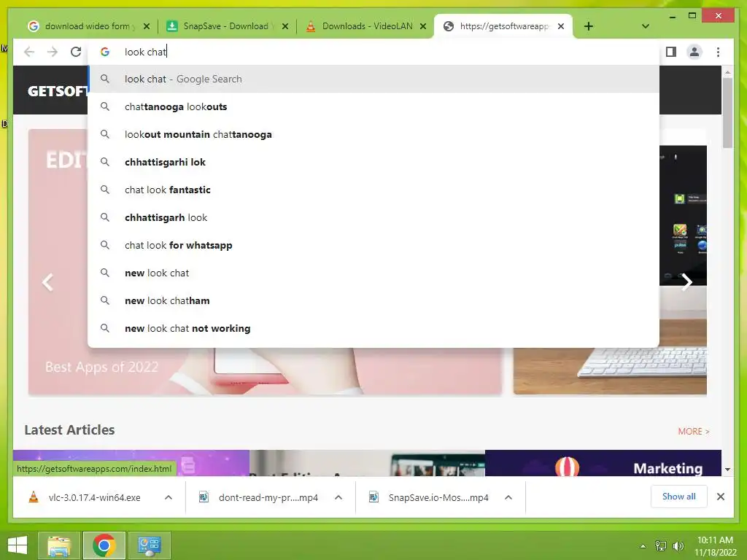Switch to the Downloads - VideoLAN tab
This screenshot has height=560, width=747.
(x=365, y=26)
